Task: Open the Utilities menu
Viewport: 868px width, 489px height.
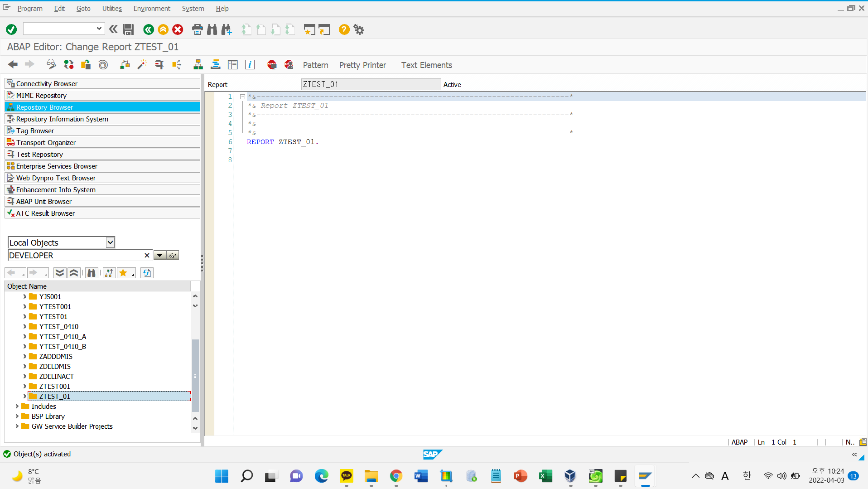Action: [x=112, y=9]
